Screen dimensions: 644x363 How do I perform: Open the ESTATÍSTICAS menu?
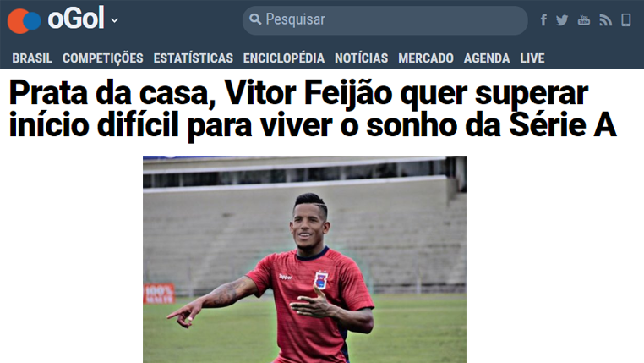(193, 58)
